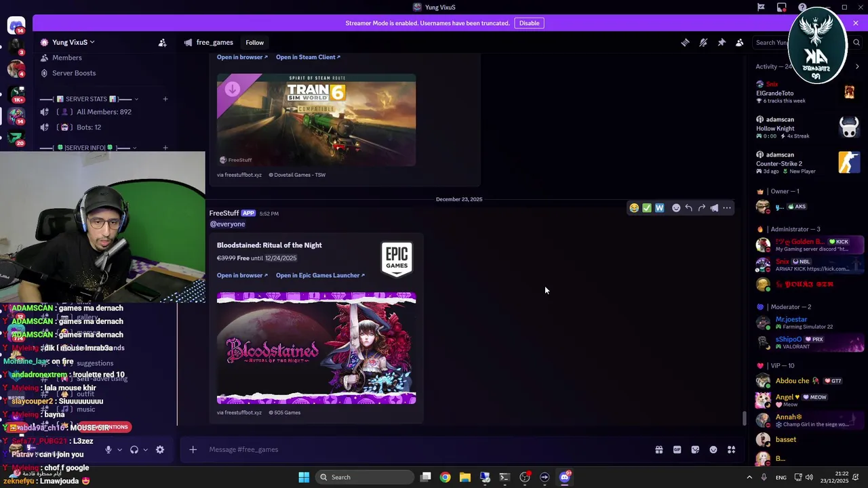
Task: Open upload plus button in message bar
Action: tap(193, 449)
